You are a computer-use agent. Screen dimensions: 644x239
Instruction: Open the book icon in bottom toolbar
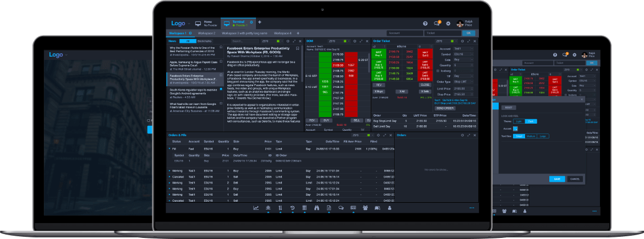(x=378, y=208)
